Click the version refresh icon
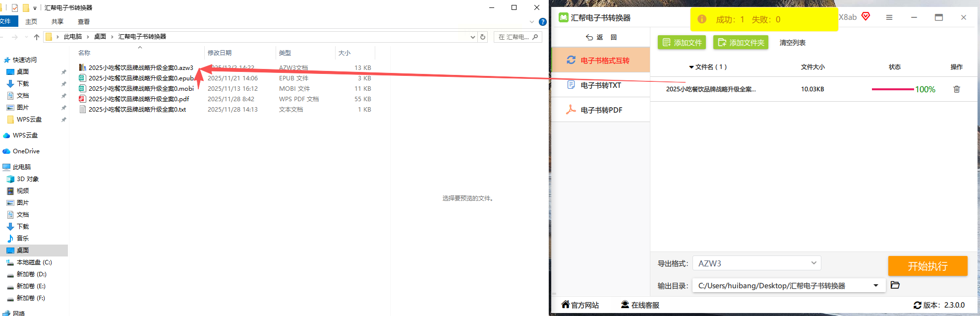This screenshot has height=316, width=980. (917, 305)
